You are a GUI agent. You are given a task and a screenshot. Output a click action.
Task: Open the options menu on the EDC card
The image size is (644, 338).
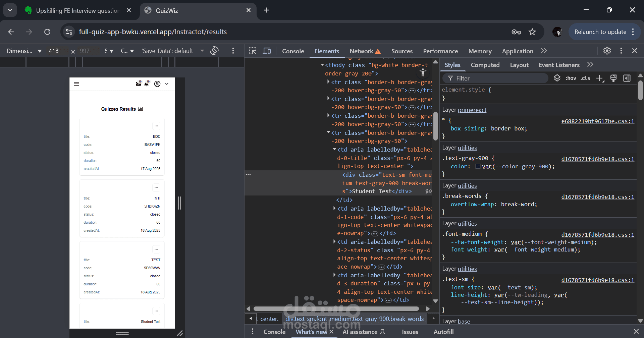coord(156,126)
